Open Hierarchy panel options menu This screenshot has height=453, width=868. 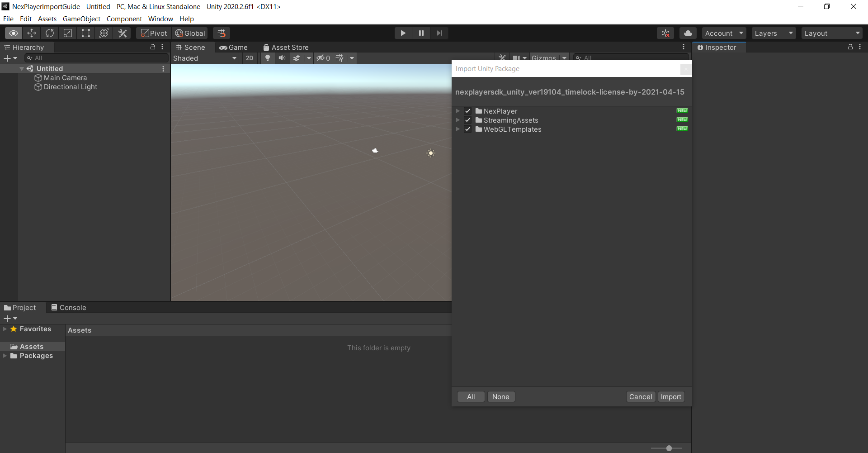pos(162,47)
